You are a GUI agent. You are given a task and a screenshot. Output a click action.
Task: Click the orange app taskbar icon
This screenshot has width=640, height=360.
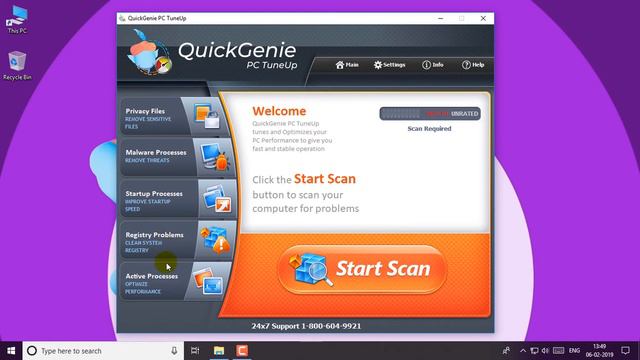pyautogui.click(x=242, y=351)
